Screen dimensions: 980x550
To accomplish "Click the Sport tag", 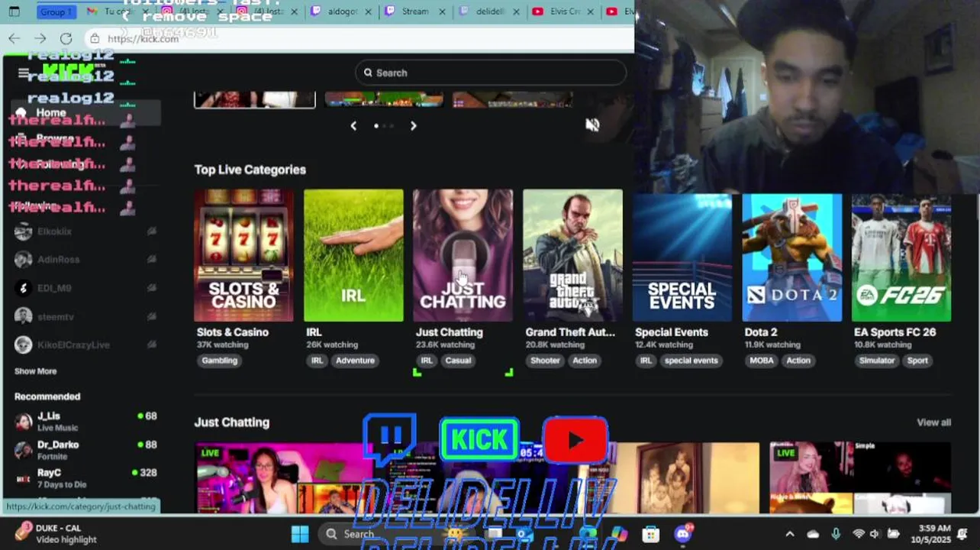I will click(917, 361).
